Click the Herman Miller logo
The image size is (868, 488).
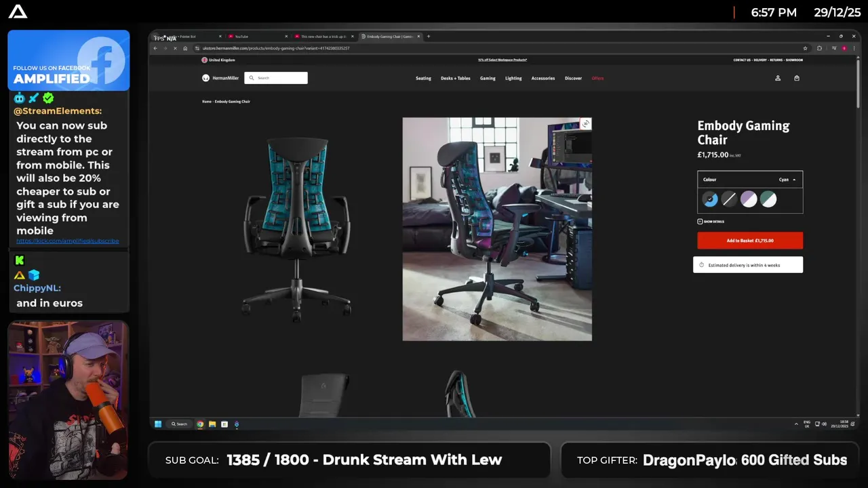[x=220, y=78]
